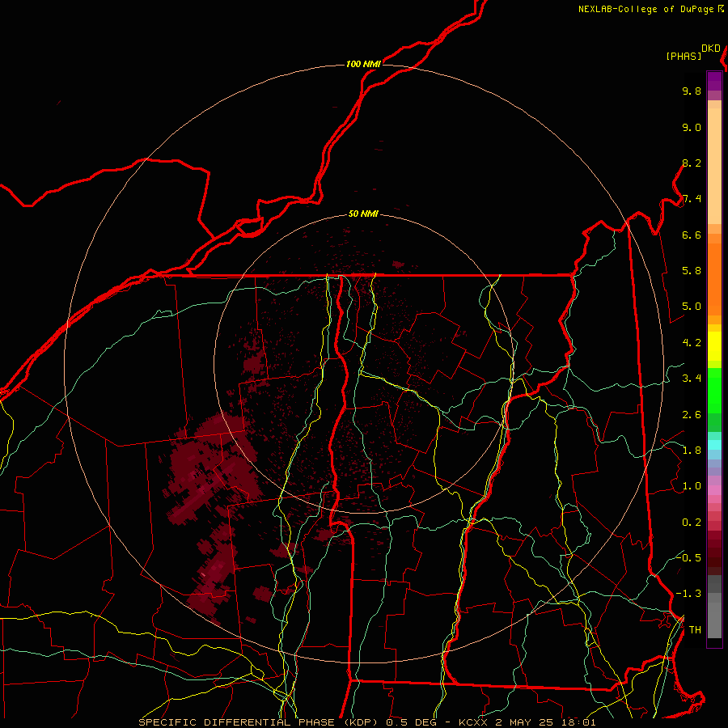Select the -0.5 legend value
Screen dimensions: 728x728
688,558
